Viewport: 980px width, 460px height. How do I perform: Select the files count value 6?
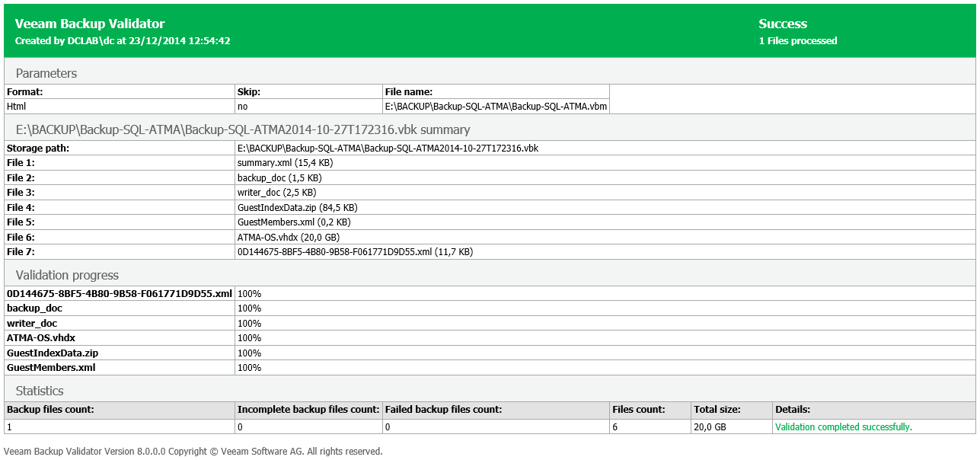pos(615,427)
